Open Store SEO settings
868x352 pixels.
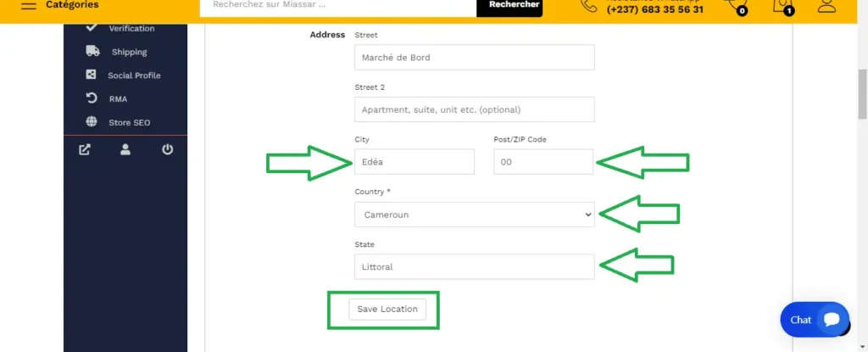pos(129,123)
